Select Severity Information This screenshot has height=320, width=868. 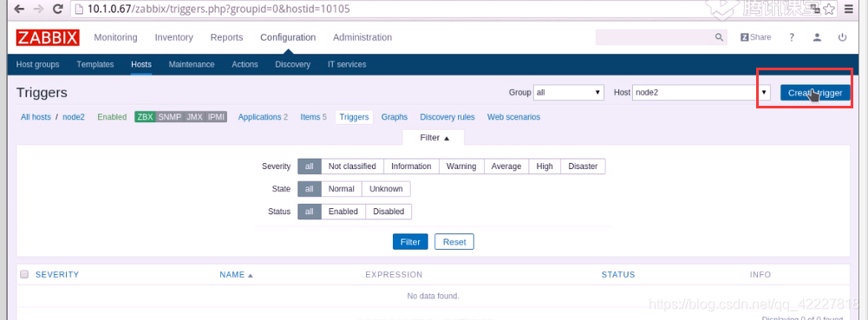411,167
